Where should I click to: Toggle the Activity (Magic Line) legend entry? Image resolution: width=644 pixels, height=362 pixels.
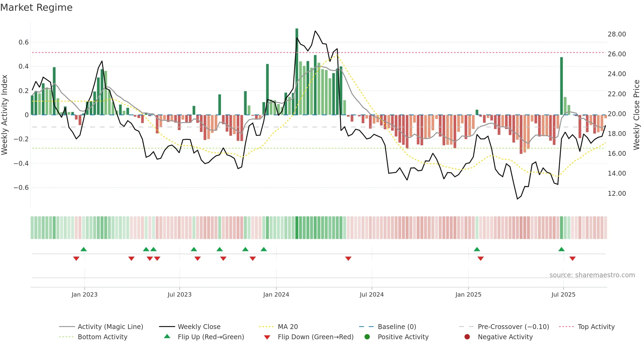pyautogui.click(x=101, y=327)
